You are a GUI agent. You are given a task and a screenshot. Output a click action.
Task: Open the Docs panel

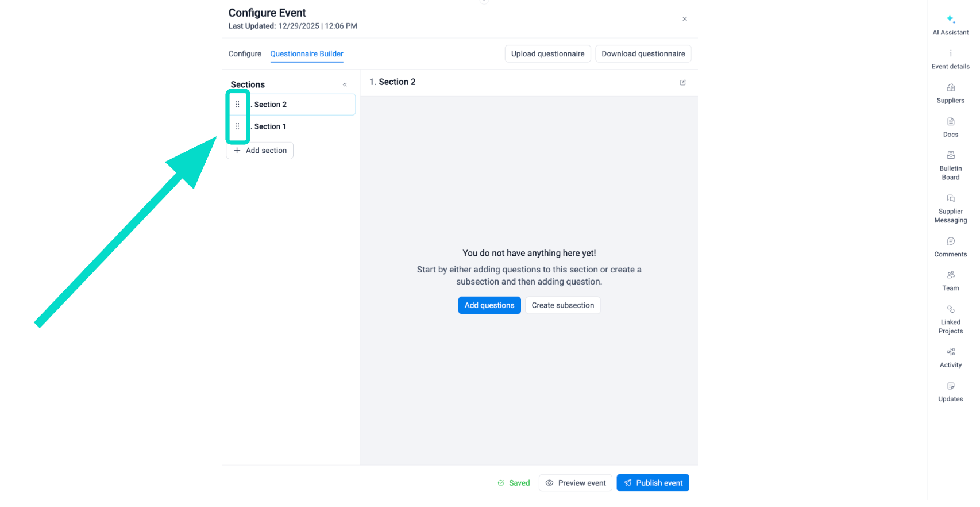[x=950, y=127]
